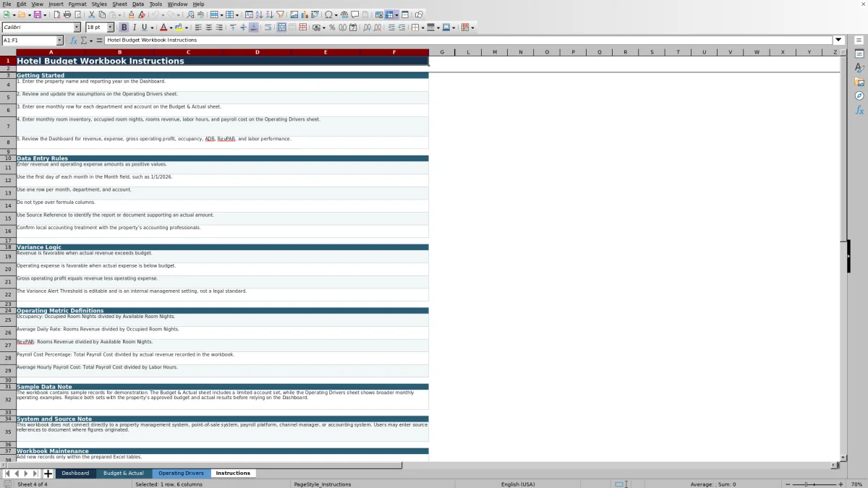Image resolution: width=868 pixels, height=488 pixels.
Task: Open Background Color dropdown arrow
Action: (x=187, y=27)
